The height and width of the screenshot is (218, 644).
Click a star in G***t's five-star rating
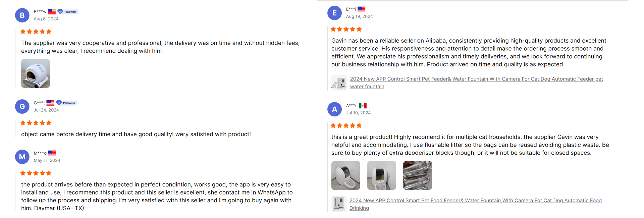point(36,122)
